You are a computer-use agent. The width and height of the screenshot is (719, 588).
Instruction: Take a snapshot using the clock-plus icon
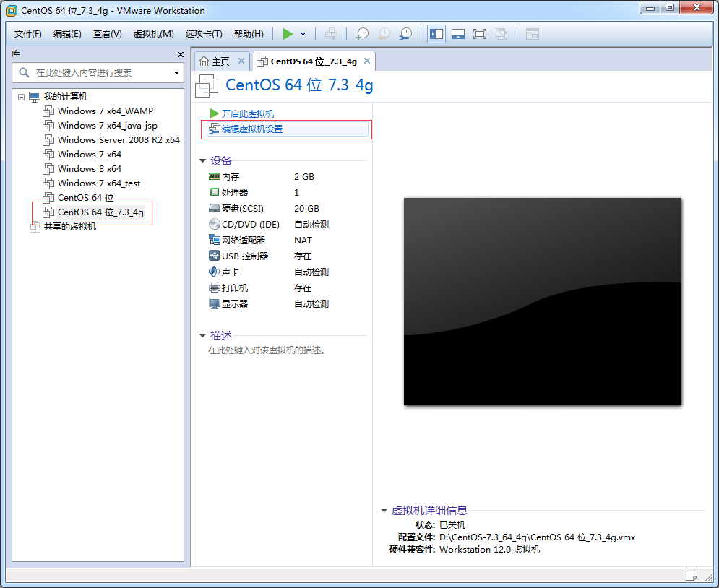point(362,34)
